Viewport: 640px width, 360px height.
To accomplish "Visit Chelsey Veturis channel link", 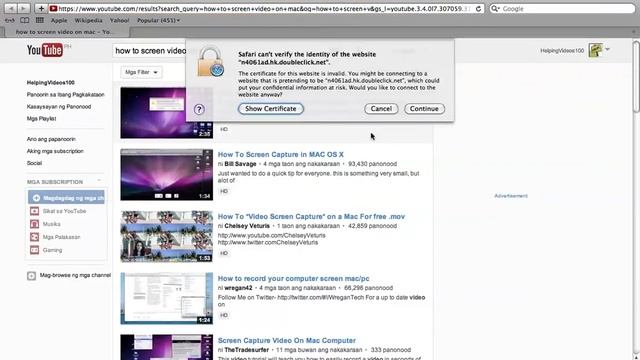I will [x=247, y=226].
